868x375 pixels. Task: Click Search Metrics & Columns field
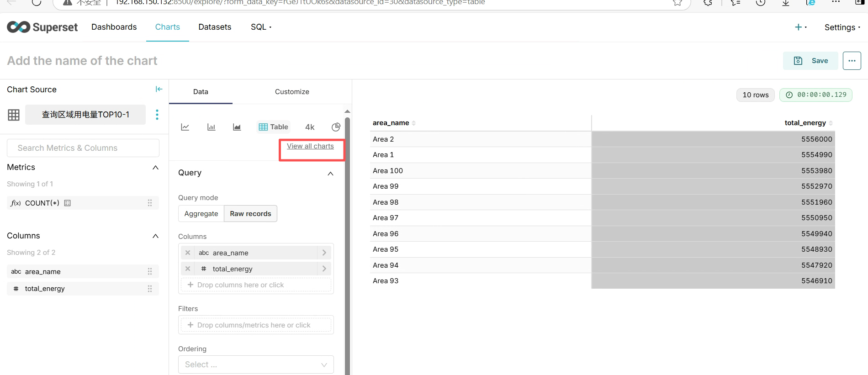[x=83, y=148]
